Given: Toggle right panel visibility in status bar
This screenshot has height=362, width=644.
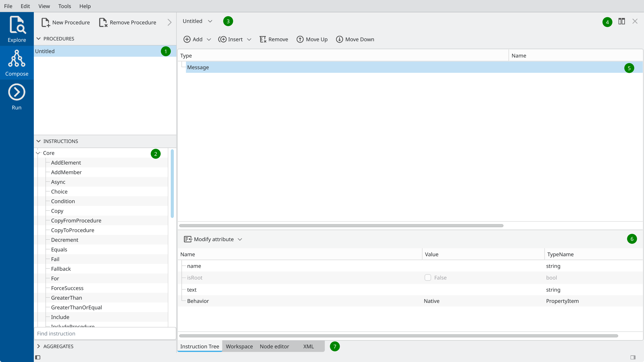Looking at the screenshot, I should point(633,357).
